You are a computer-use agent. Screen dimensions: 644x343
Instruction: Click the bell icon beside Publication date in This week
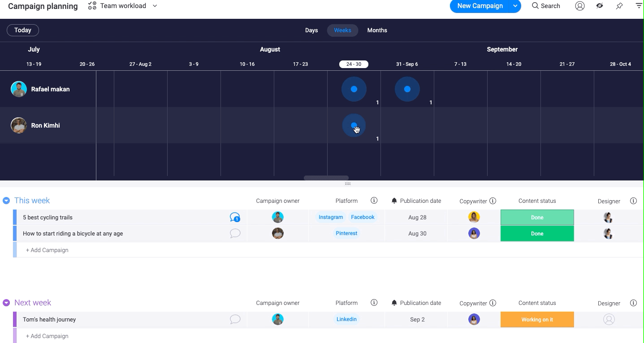tap(394, 201)
